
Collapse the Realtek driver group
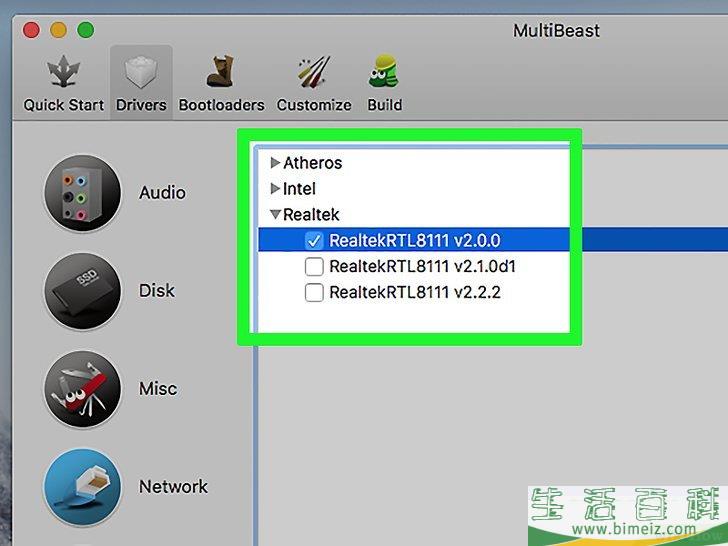(275, 214)
